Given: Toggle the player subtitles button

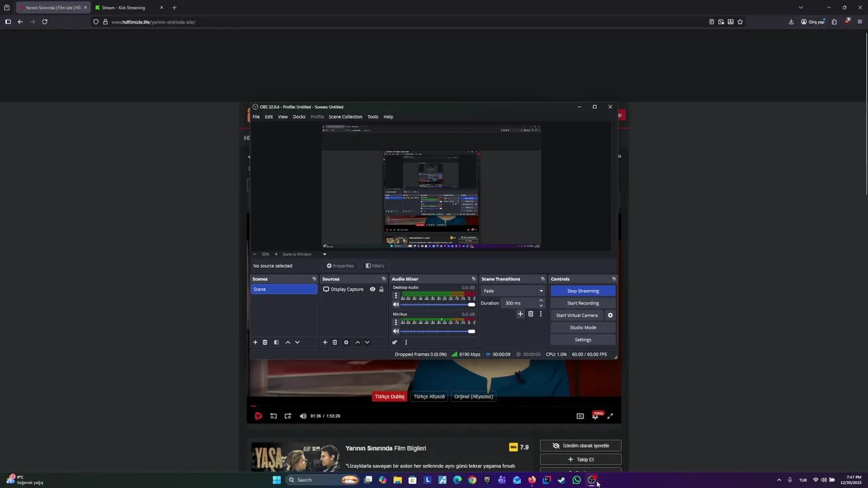Looking at the screenshot, I should pyautogui.click(x=580, y=416).
